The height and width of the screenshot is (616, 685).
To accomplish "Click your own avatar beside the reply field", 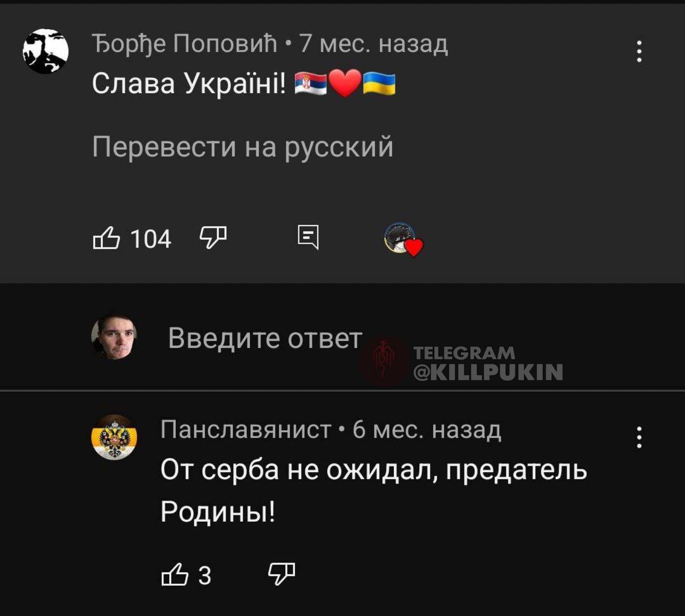I will click(x=114, y=337).
